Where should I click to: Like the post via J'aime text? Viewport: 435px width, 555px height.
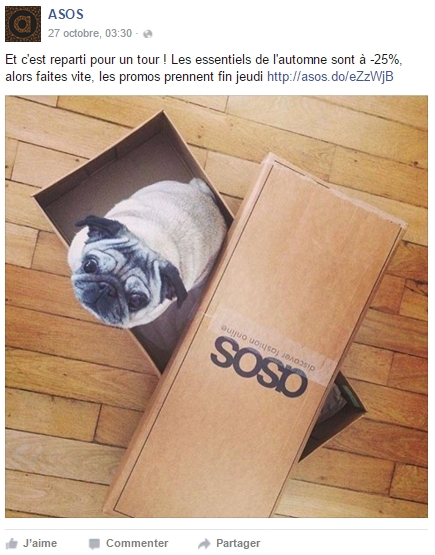(x=40, y=543)
